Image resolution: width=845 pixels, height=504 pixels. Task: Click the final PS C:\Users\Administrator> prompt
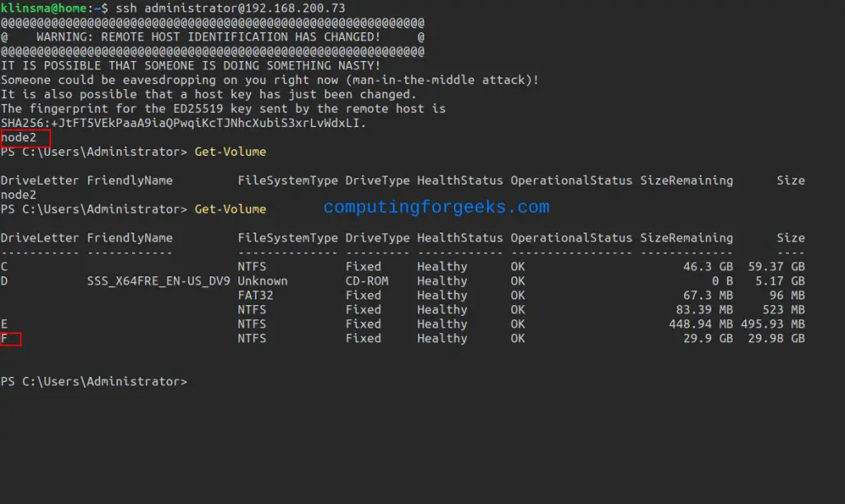94,382
